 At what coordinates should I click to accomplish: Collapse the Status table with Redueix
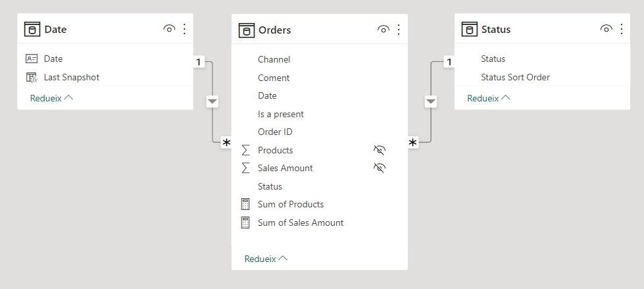[489, 97]
